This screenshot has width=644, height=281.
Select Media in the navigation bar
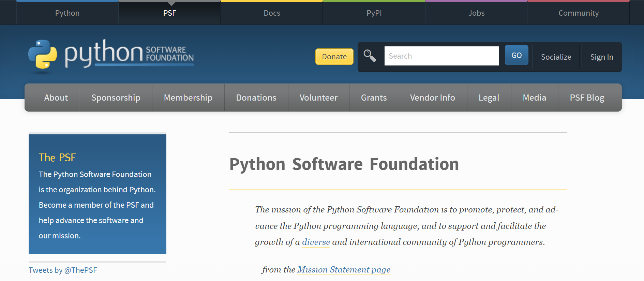(x=535, y=98)
